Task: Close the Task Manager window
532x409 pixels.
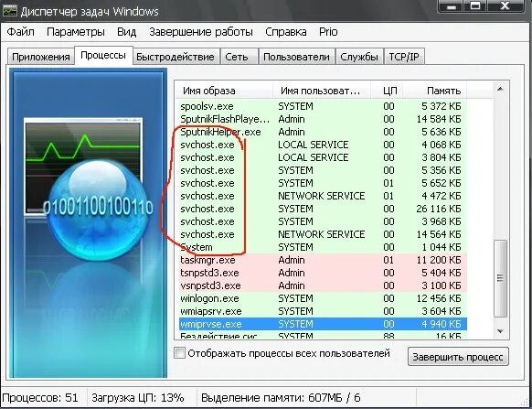Action: (x=505, y=6)
